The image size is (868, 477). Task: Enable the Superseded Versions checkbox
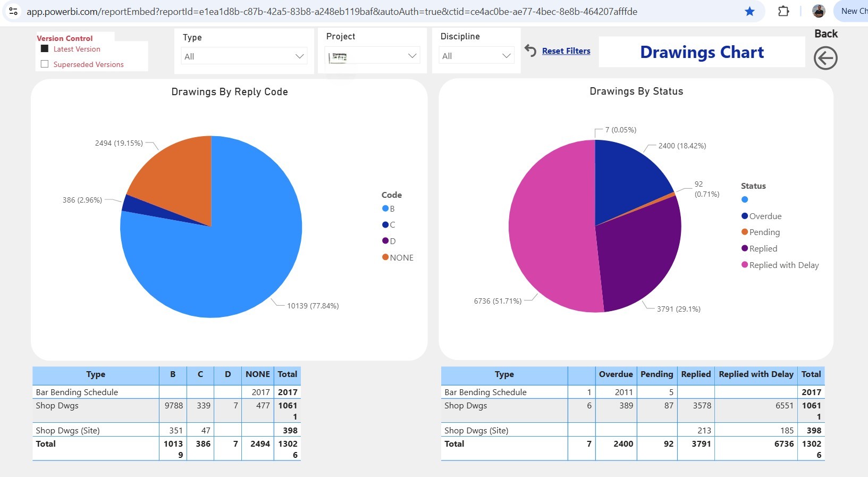point(45,64)
